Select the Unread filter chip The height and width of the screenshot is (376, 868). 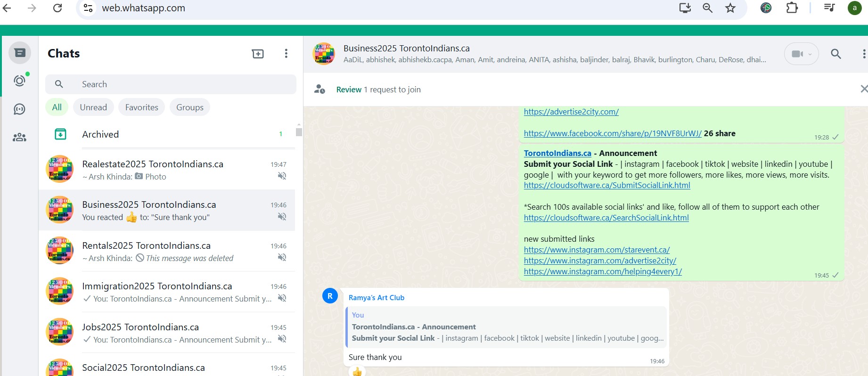click(x=93, y=107)
